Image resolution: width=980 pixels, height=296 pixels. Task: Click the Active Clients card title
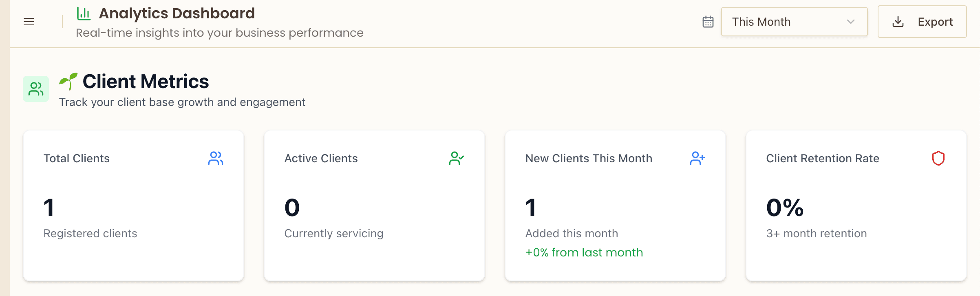click(321, 158)
